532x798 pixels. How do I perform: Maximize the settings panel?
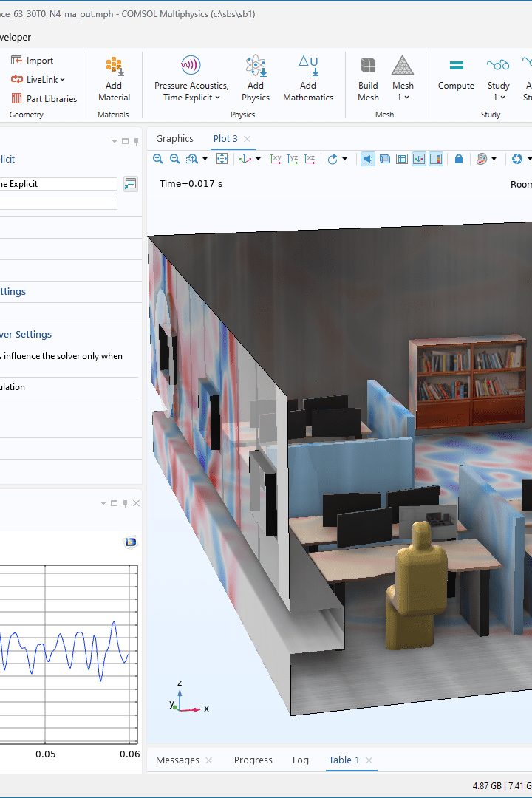[125, 141]
